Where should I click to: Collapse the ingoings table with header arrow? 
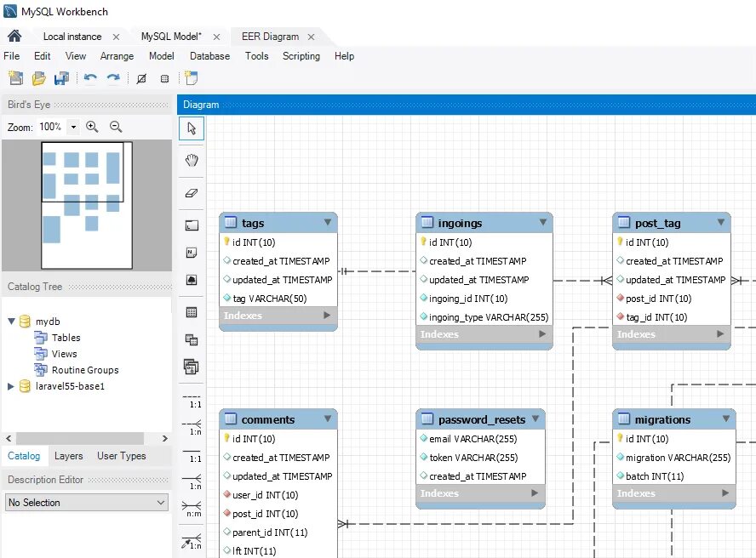[543, 222]
